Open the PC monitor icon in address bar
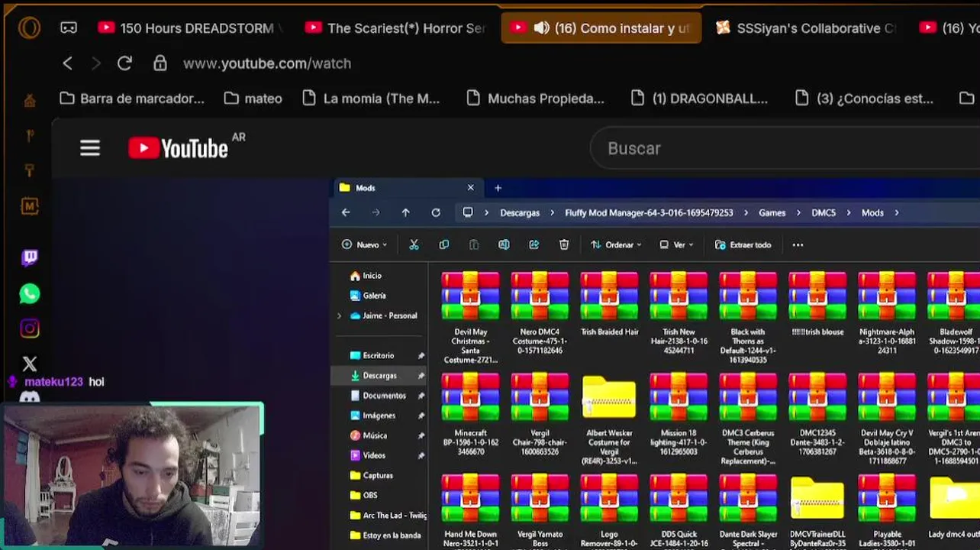Image resolution: width=980 pixels, height=550 pixels. (468, 212)
